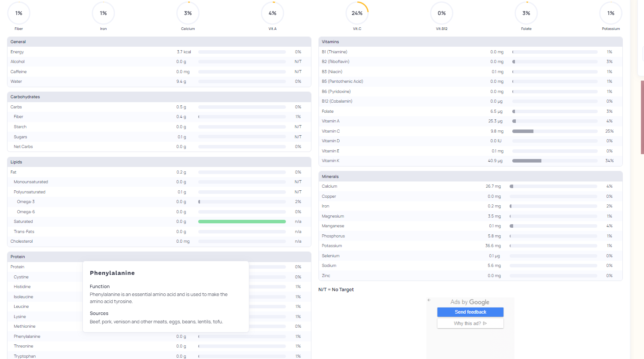Click the Fiber circular gauge
Image resolution: width=644 pixels, height=359 pixels.
pyautogui.click(x=19, y=13)
